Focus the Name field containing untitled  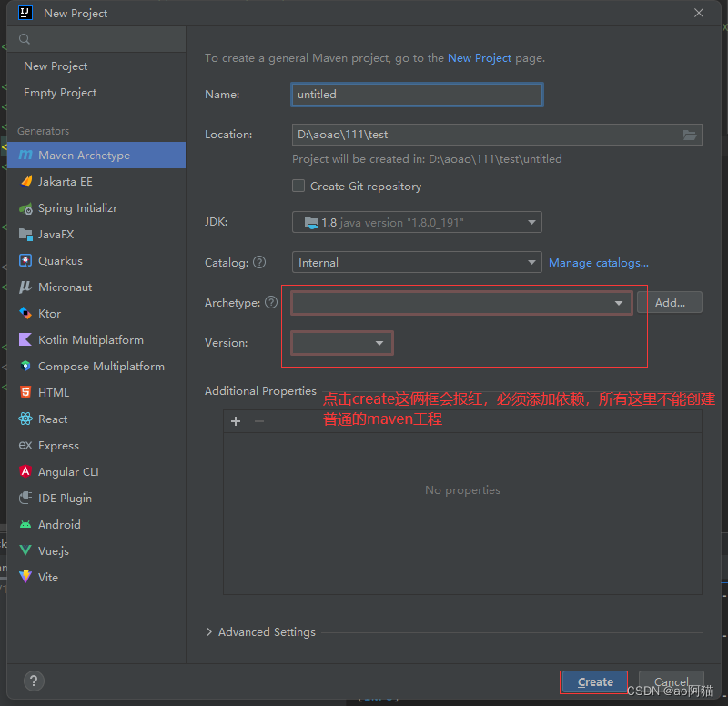click(x=417, y=95)
